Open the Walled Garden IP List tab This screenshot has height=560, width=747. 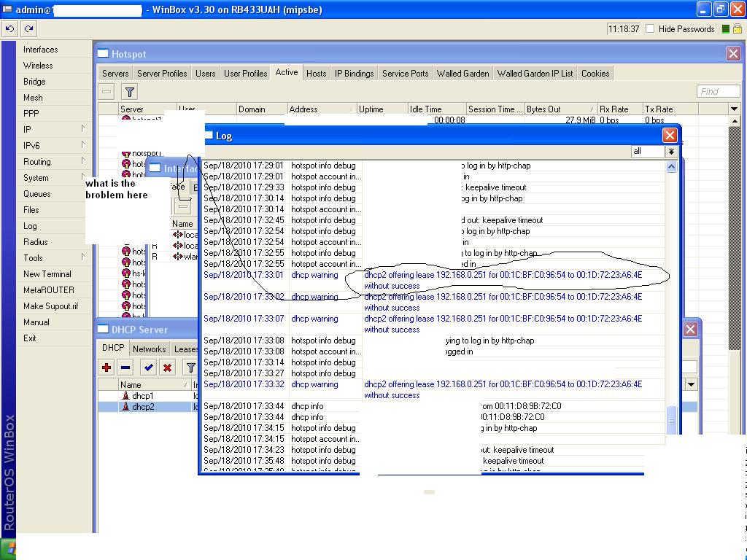click(535, 74)
